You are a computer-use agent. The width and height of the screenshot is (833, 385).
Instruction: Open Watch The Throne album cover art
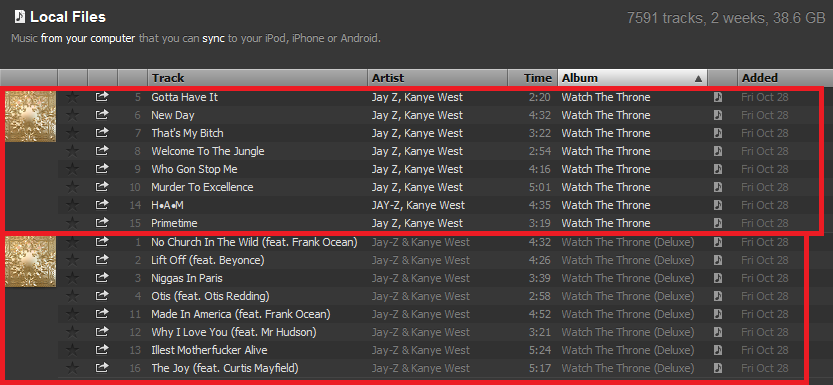(31, 116)
